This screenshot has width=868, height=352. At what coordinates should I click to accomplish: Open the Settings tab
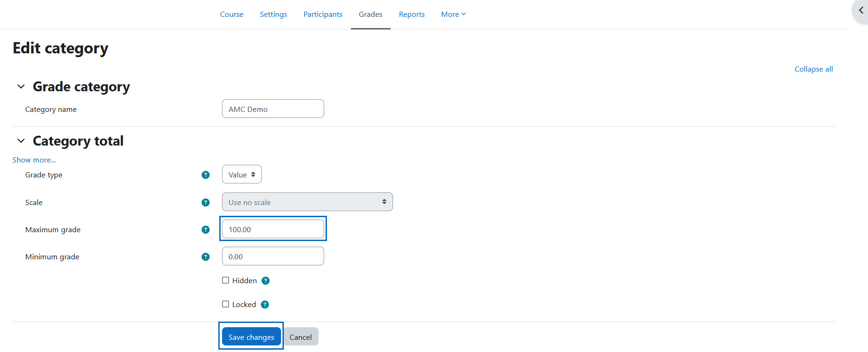coord(274,15)
